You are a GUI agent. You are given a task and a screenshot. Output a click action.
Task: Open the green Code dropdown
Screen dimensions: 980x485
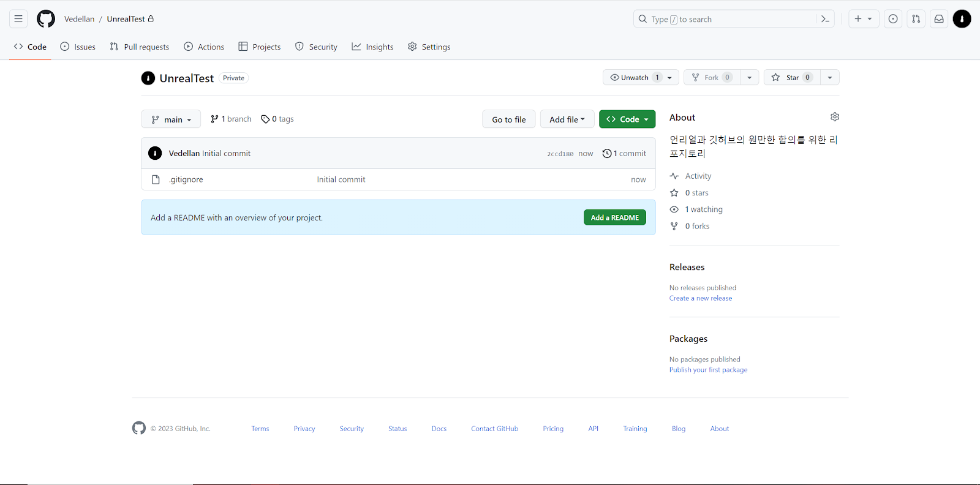[627, 119]
